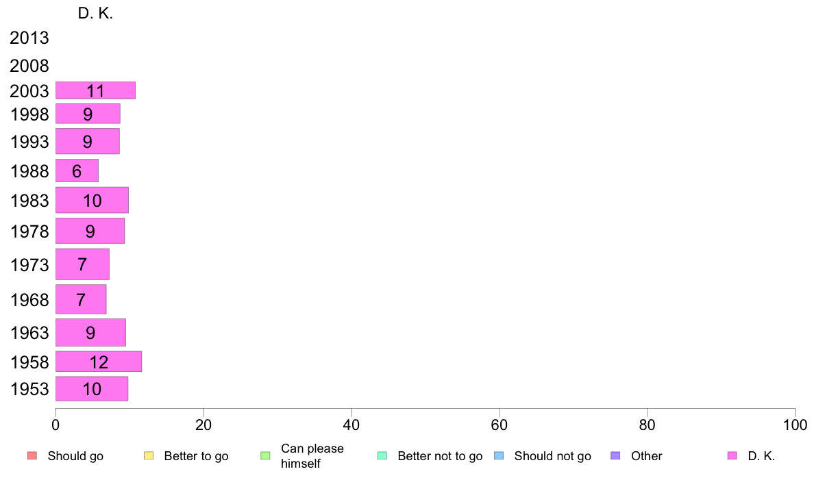
Task: Select the Can please himself green swatch
Action: coord(265,456)
